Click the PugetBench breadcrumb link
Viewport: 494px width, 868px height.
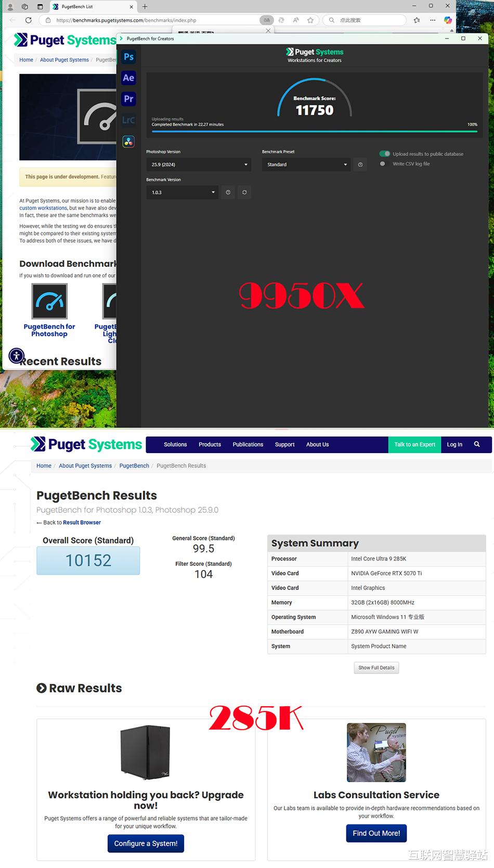pos(134,466)
